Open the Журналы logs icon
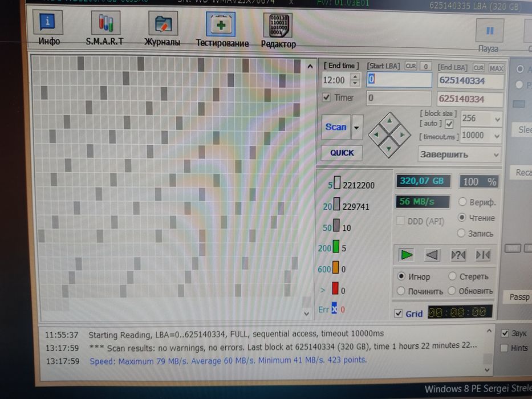Viewport: 532px width, 399px height. click(x=163, y=23)
